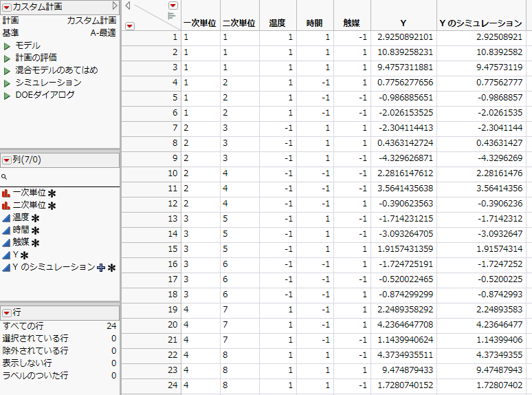
Task: Select the Y のシミュレーション column header
Action: 480,23
